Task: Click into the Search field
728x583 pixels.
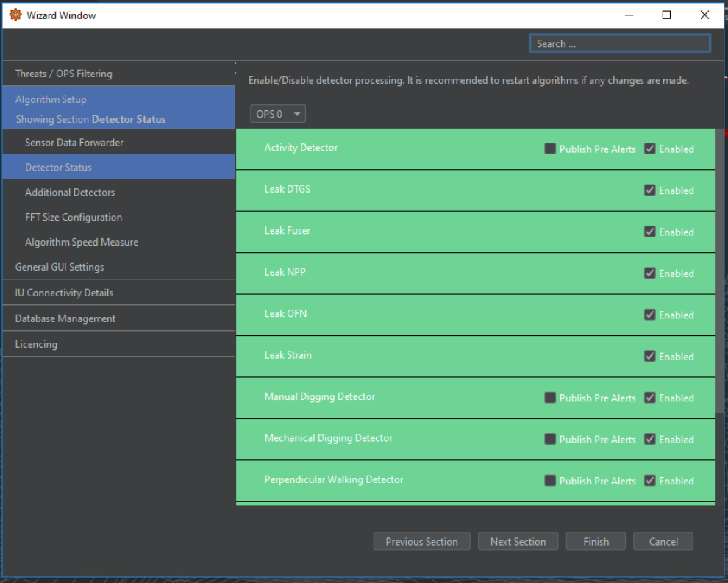Action: coord(619,44)
